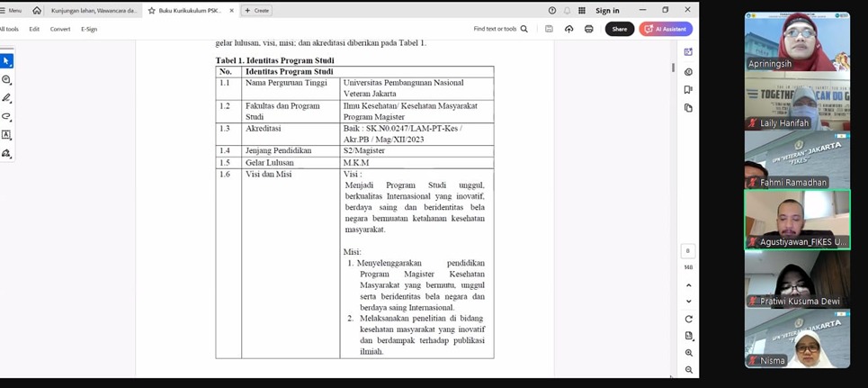Open the page display options dropdown

(688, 336)
